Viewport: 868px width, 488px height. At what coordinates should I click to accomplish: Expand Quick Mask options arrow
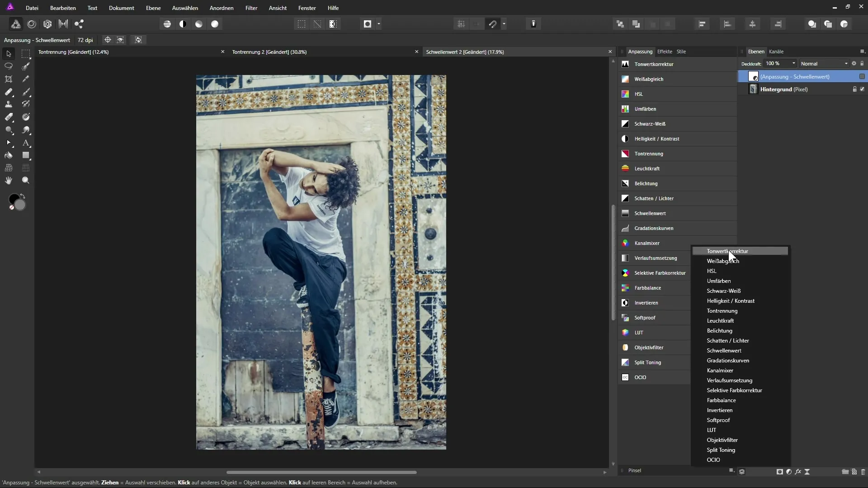click(379, 24)
